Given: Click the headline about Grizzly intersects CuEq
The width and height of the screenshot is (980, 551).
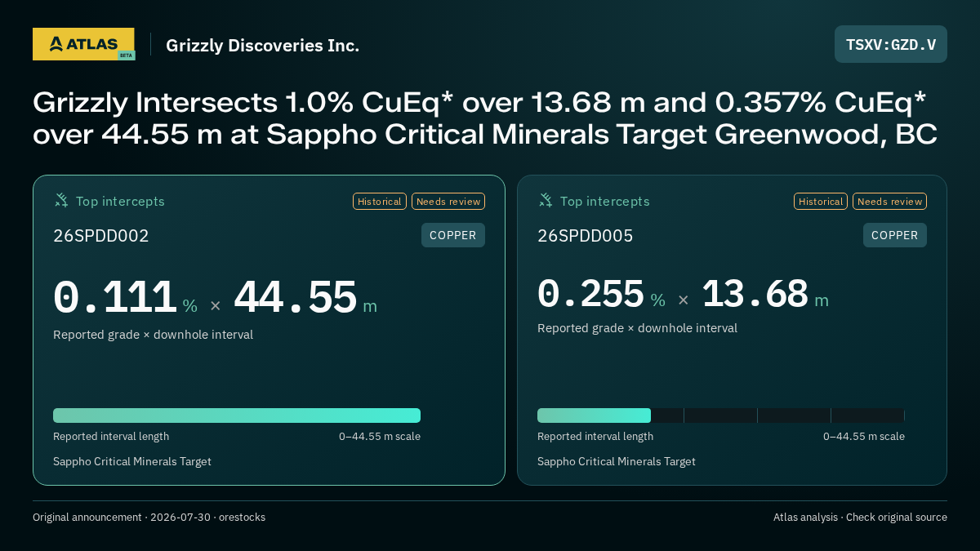Looking at the screenshot, I should point(485,118).
